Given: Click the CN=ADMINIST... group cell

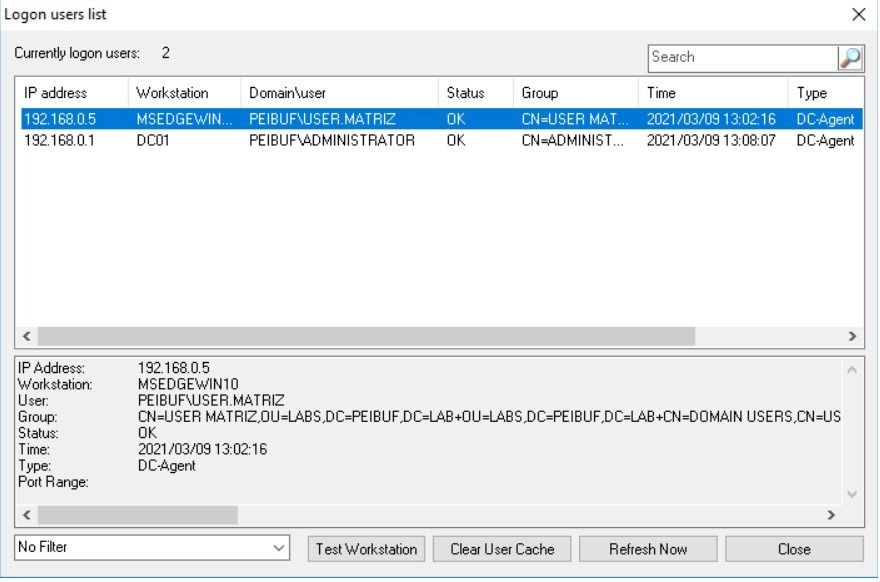Looking at the screenshot, I should tap(572, 140).
